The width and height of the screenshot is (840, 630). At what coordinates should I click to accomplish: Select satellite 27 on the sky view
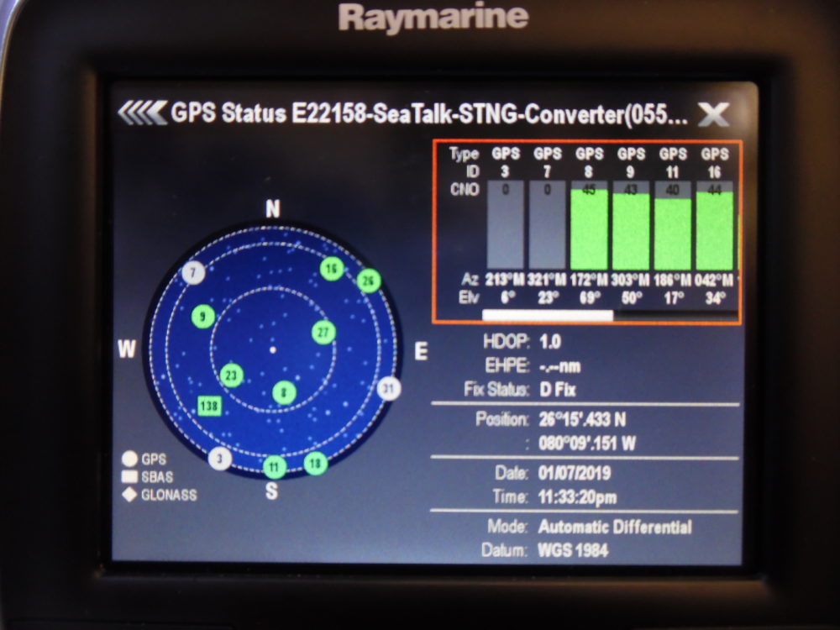pos(323,332)
